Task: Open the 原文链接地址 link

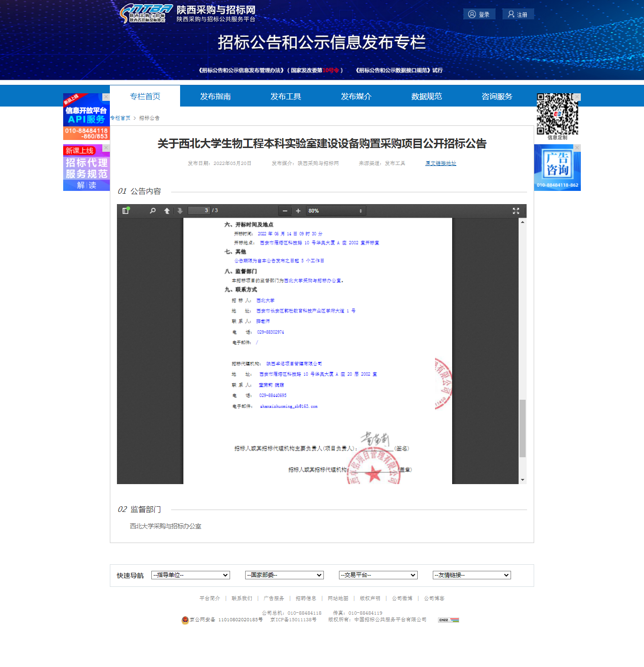Action: coord(441,163)
